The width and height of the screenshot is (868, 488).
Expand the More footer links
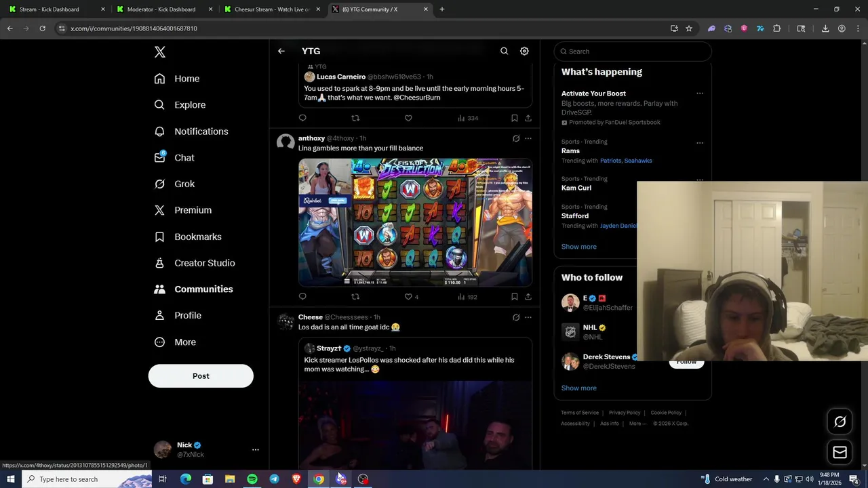[x=637, y=424]
